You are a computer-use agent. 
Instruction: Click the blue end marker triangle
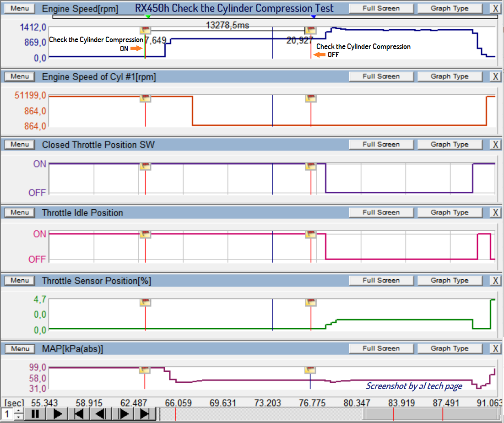(313, 16)
